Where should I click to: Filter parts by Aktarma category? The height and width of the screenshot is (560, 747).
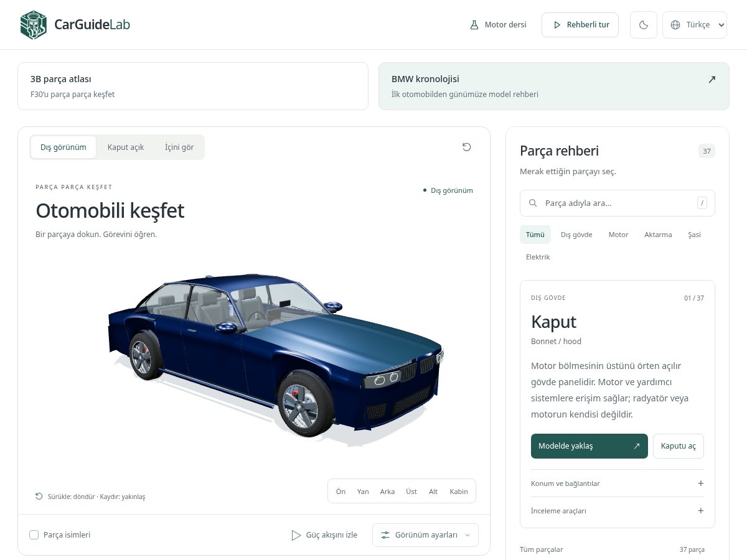pos(658,235)
